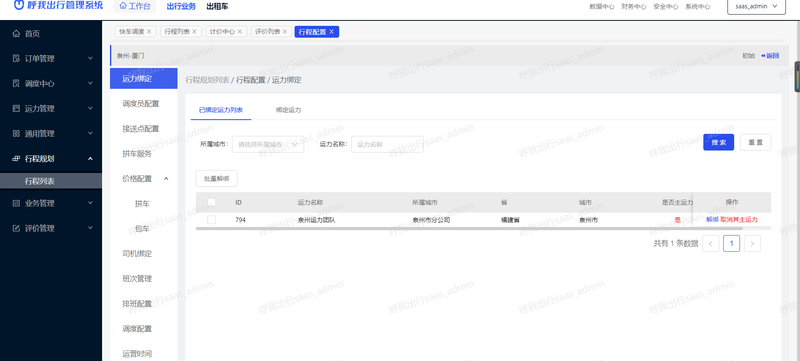Switch to the 快车调度 page tab

pos(132,32)
